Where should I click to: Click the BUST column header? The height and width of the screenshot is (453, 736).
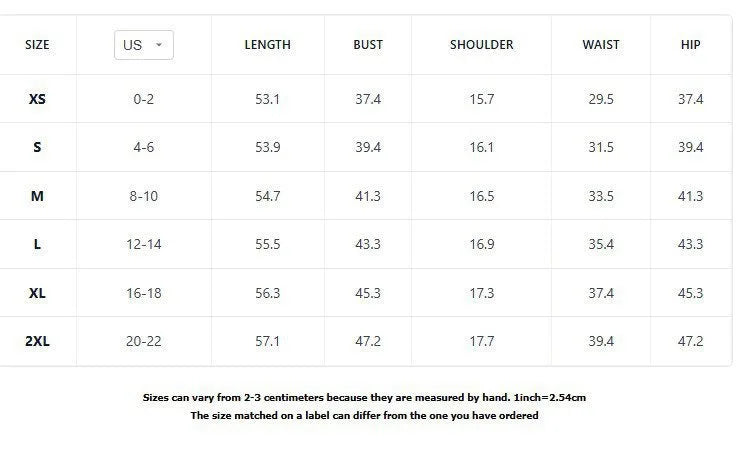coord(368,45)
